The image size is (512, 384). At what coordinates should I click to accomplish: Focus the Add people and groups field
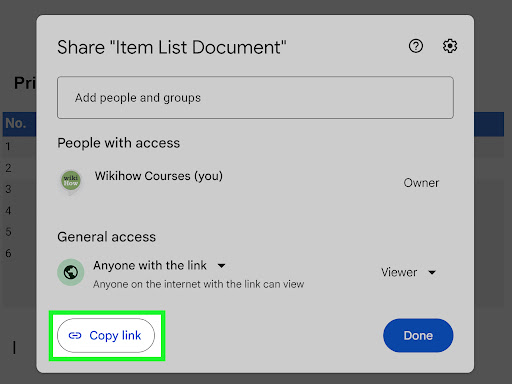pyautogui.click(x=255, y=98)
